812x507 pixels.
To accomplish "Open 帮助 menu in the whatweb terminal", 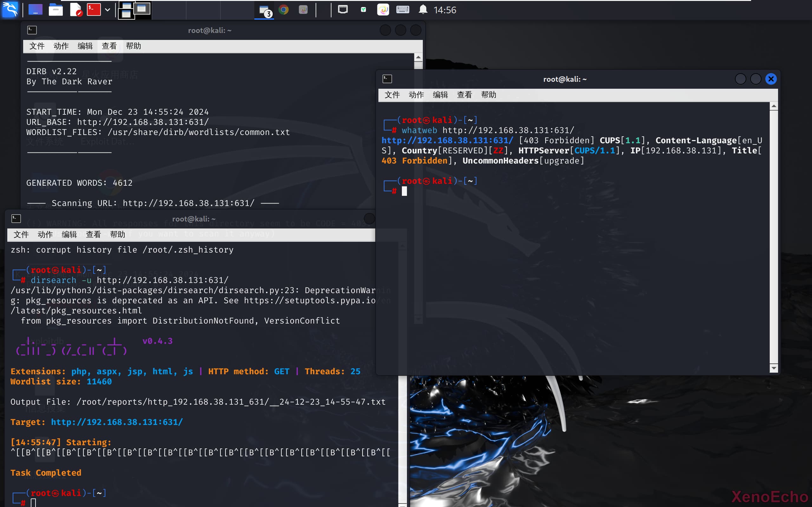I will pos(488,95).
